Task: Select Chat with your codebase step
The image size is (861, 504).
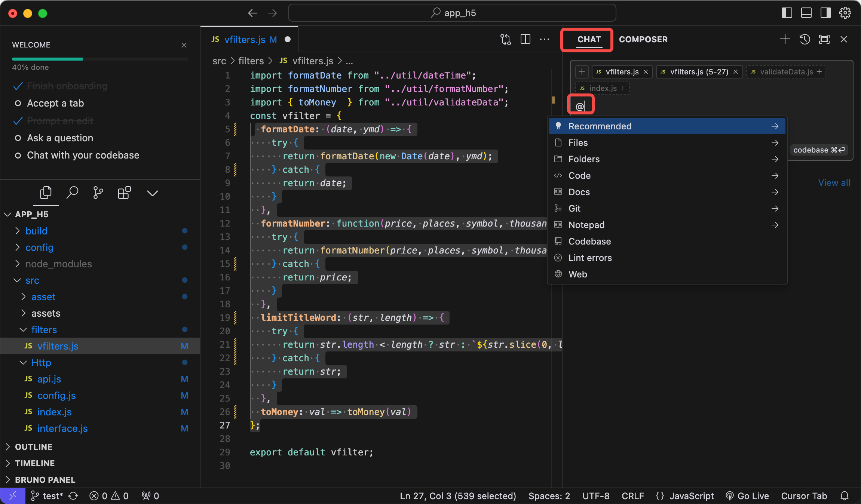Action: coord(83,155)
